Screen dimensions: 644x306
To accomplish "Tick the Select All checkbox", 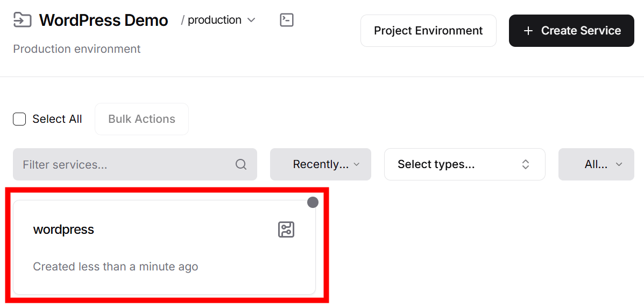I will tap(19, 119).
